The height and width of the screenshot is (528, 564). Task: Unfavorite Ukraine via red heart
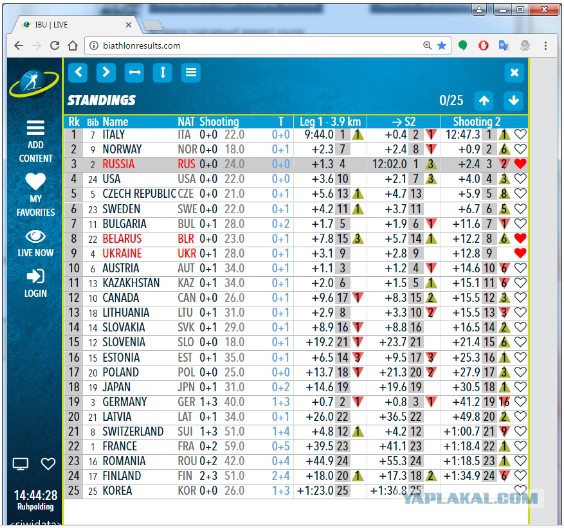pos(520,253)
